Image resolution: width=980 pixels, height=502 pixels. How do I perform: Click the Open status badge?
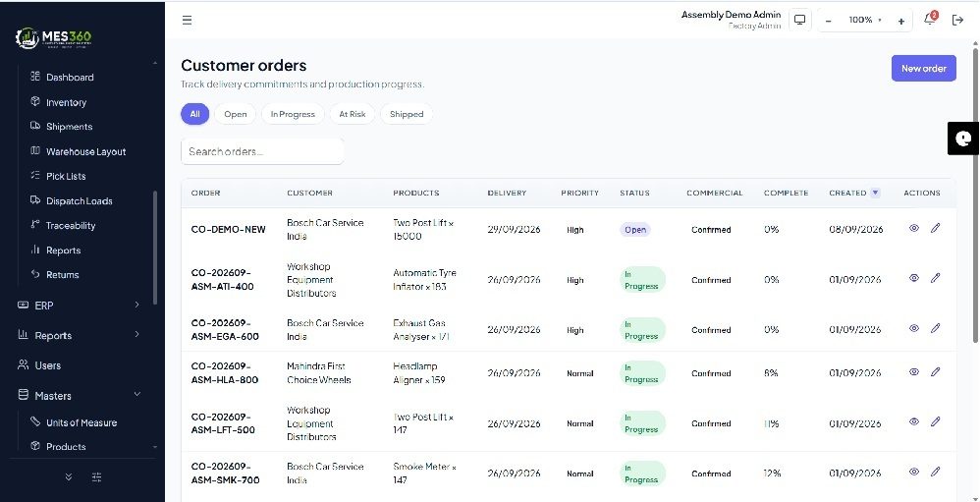click(635, 230)
